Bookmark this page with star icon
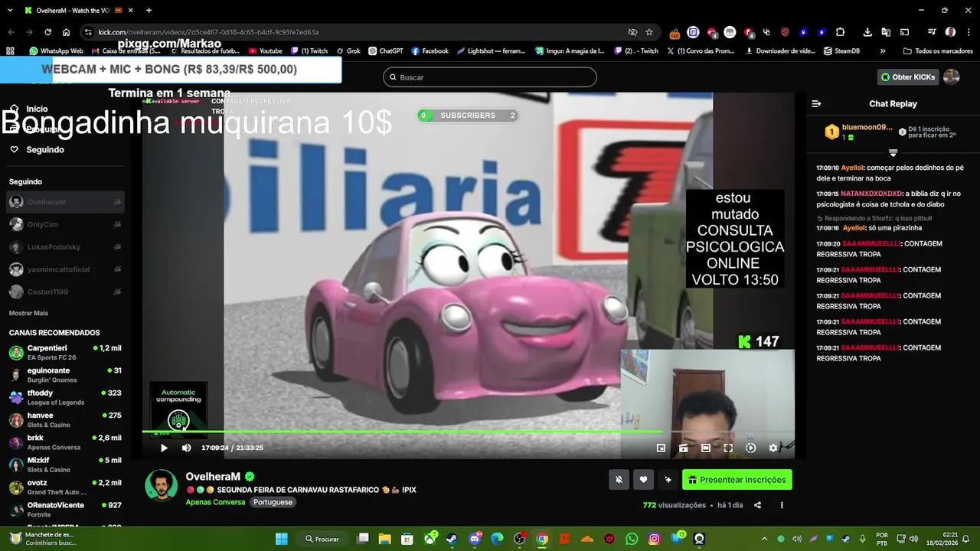980x551 pixels. click(x=649, y=32)
